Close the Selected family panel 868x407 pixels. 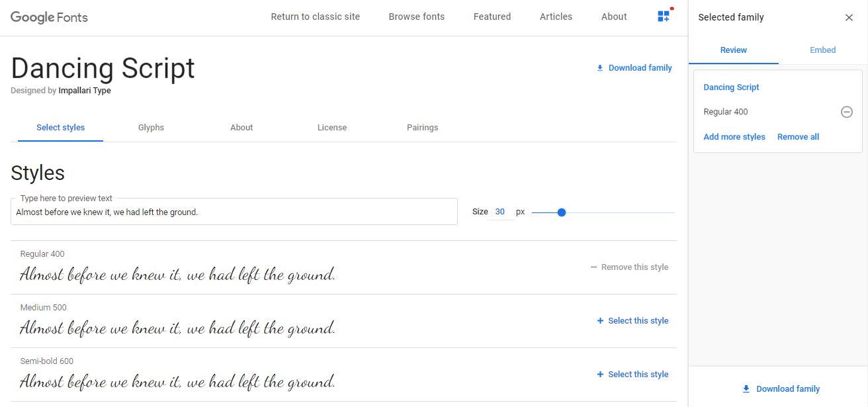click(849, 18)
